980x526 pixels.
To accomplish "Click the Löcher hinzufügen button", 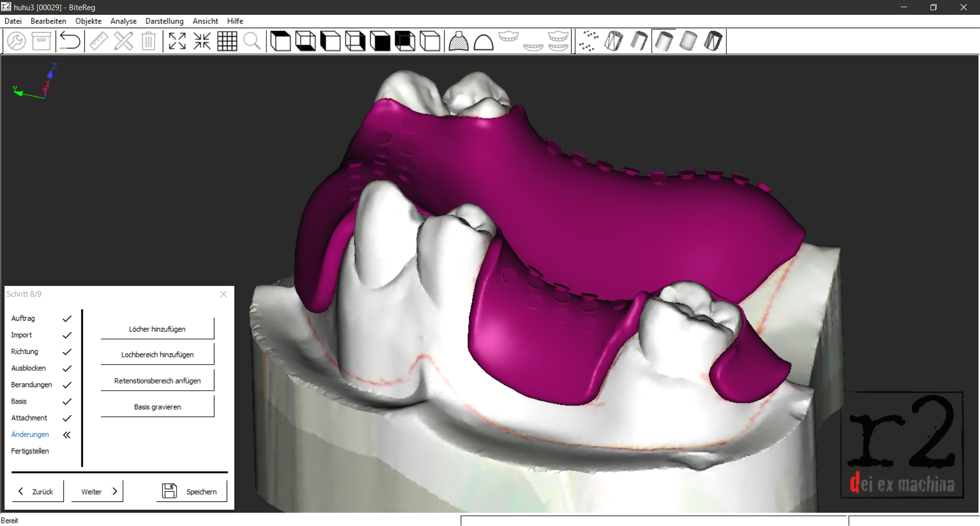I will (x=157, y=329).
